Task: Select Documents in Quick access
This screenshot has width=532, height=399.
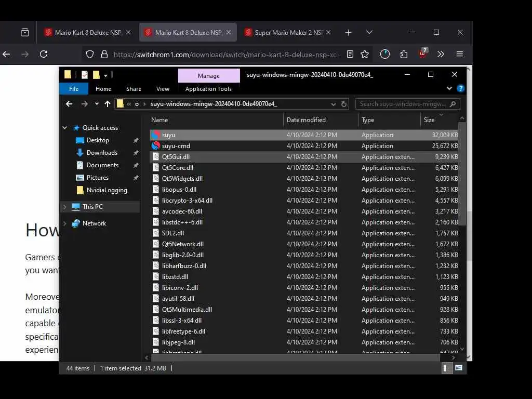Action: (102, 165)
